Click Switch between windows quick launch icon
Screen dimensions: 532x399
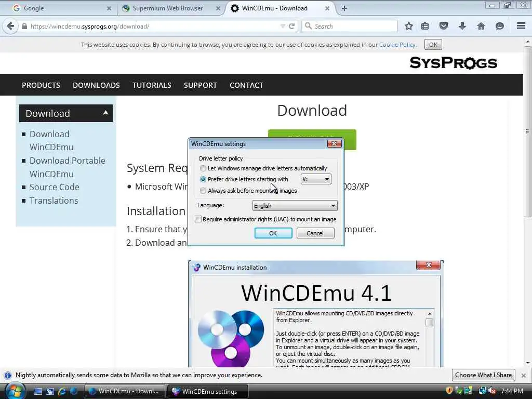point(50,391)
